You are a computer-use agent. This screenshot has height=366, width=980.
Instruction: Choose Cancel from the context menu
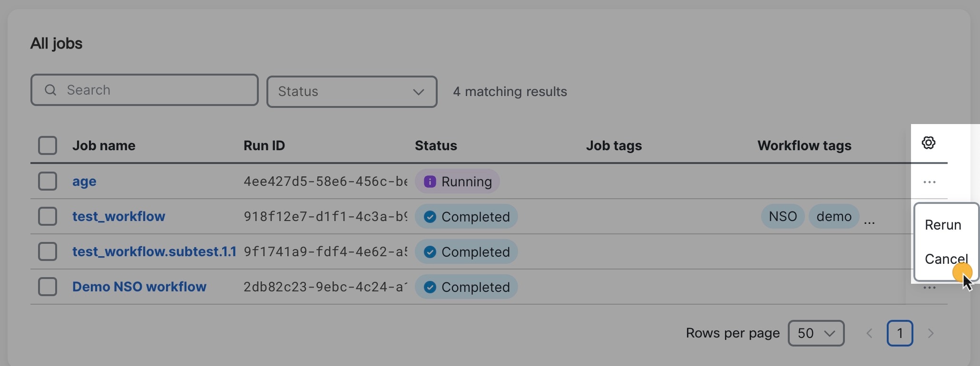[946, 259]
